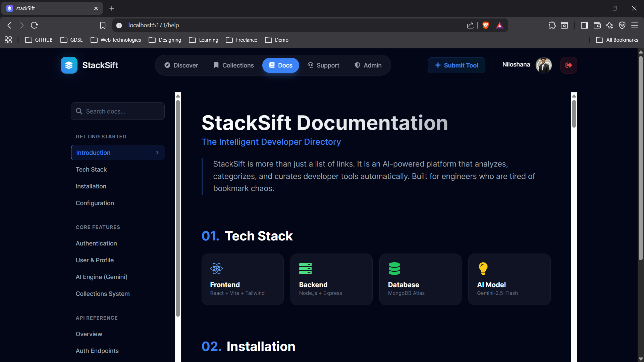Open the Brave VPN shield icon
The height and width of the screenshot is (362, 644).
click(x=622, y=25)
